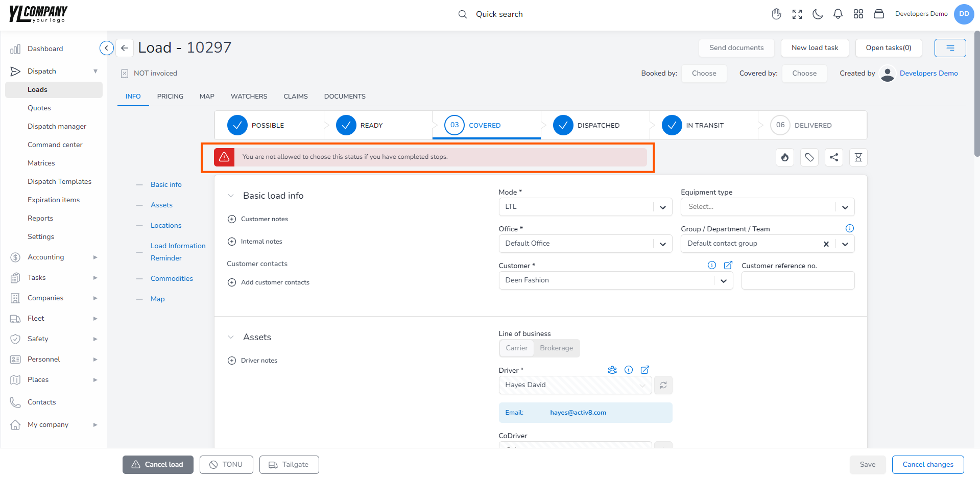
Task: Jump to Commodities section link
Action: pos(172,279)
